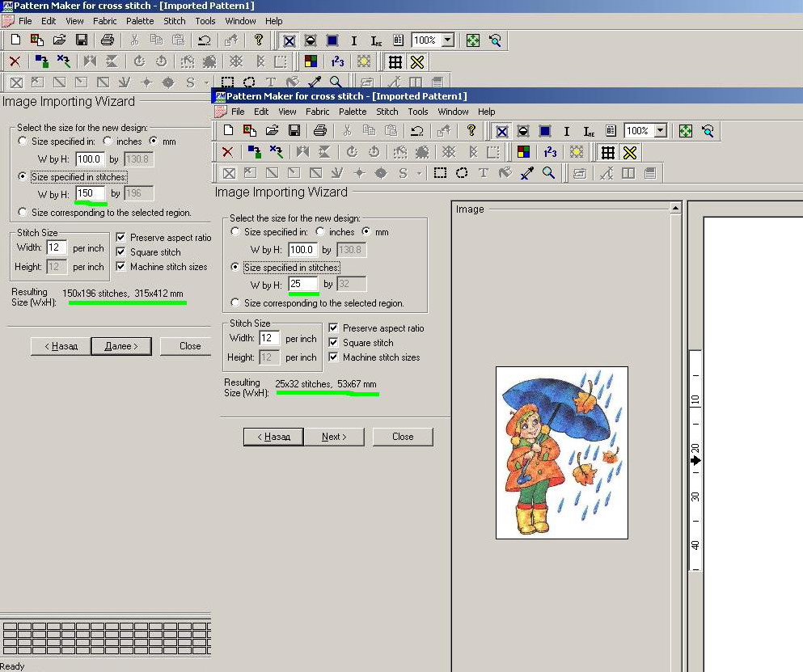Toggle Preserve aspect ratio in the Next wizard
The height and width of the screenshot is (672, 803).
tap(334, 328)
